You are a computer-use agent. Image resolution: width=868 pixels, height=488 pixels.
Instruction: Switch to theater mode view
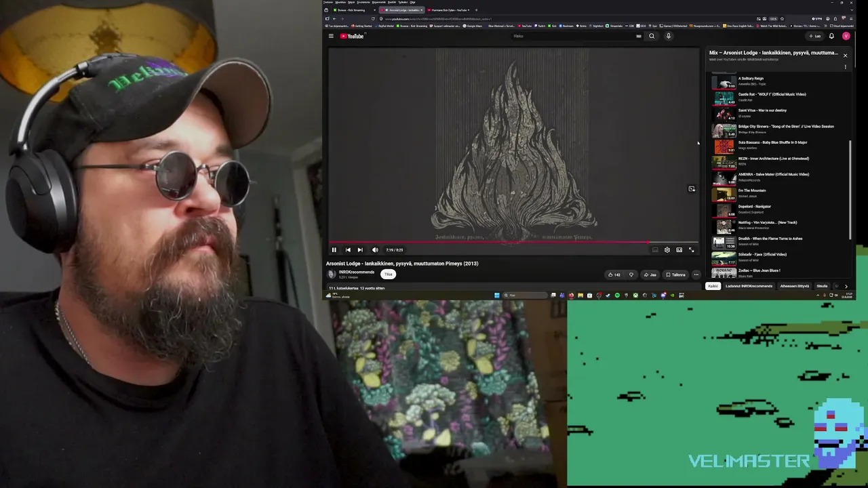click(x=679, y=250)
